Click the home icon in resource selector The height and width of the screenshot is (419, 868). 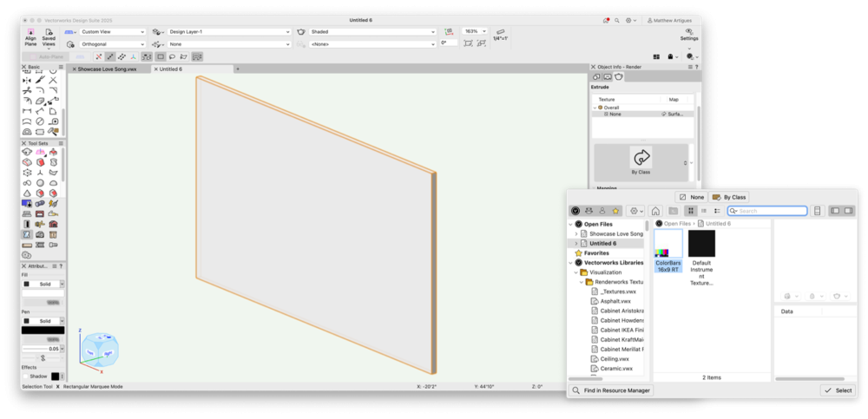click(655, 211)
